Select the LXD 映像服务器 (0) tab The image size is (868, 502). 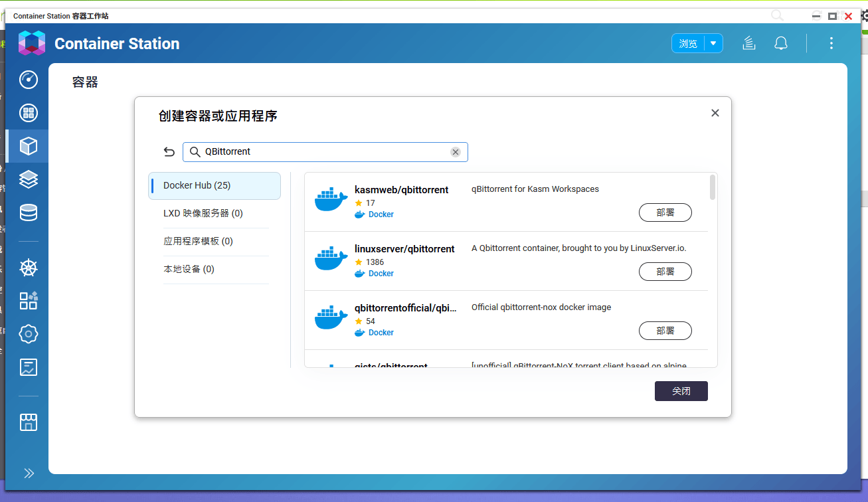tap(215, 214)
